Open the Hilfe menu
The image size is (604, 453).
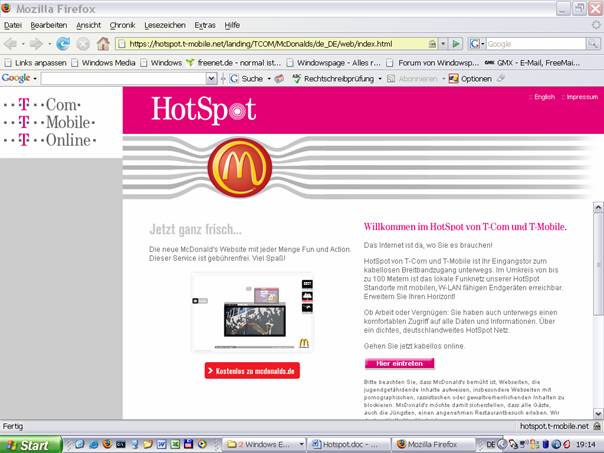[232, 25]
